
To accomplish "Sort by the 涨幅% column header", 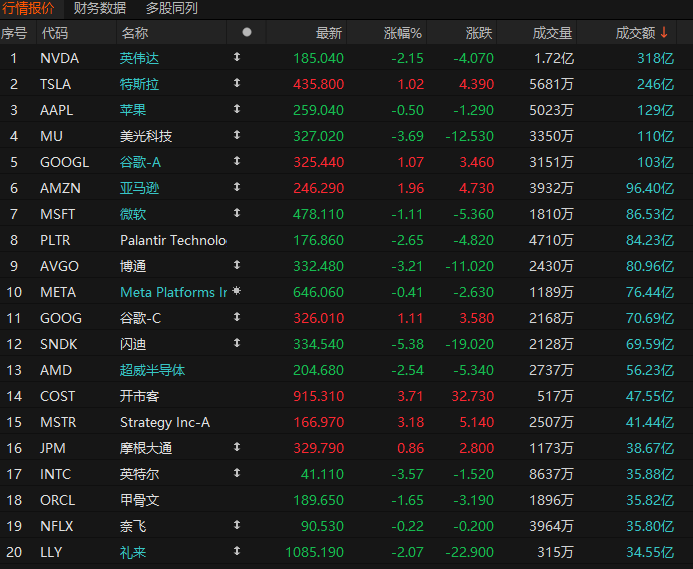I will [x=403, y=33].
